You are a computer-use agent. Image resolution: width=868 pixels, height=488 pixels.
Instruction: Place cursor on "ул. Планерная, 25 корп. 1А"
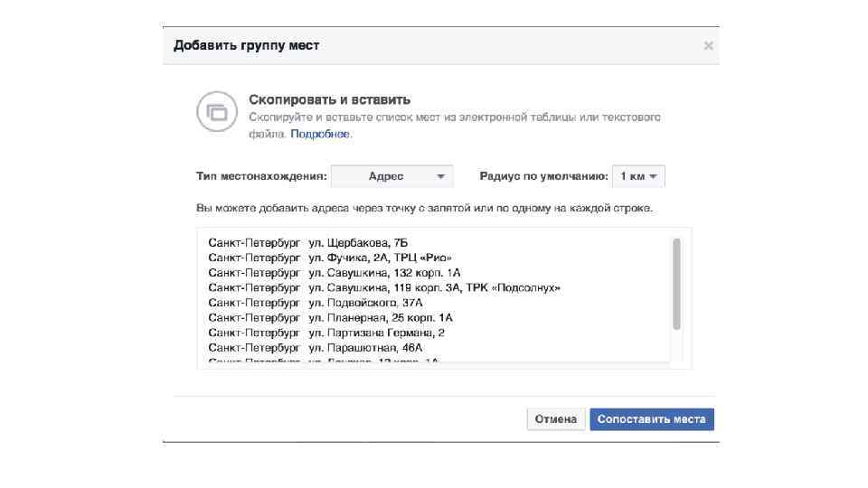380,318
